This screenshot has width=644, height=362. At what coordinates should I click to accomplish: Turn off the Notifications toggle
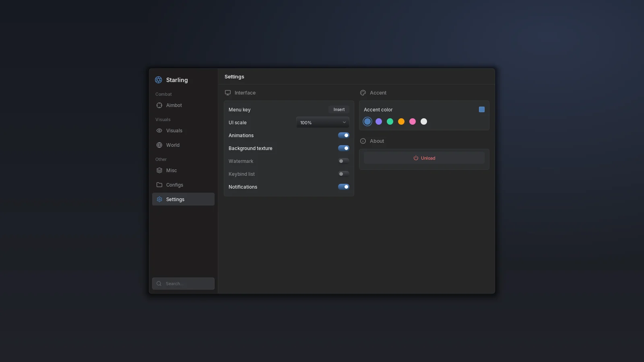[x=344, y=187]
